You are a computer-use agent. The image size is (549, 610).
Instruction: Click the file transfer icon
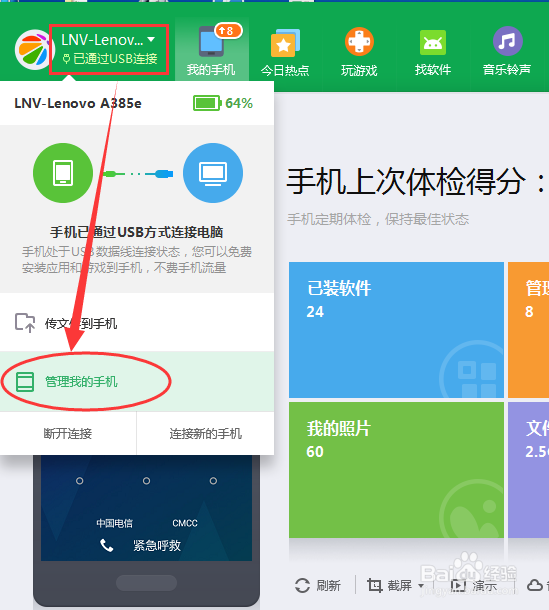click(x=25, y=323)
